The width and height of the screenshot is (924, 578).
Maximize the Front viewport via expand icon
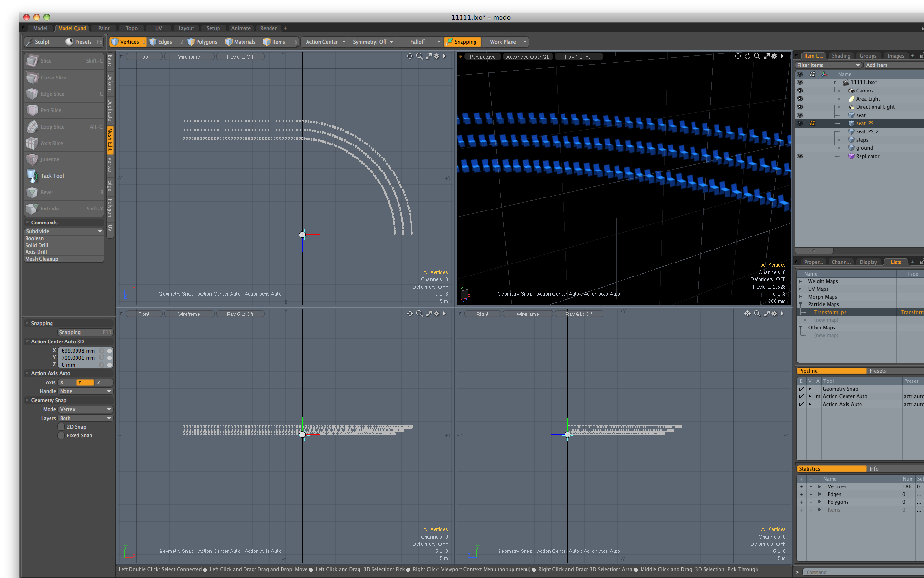428,314
